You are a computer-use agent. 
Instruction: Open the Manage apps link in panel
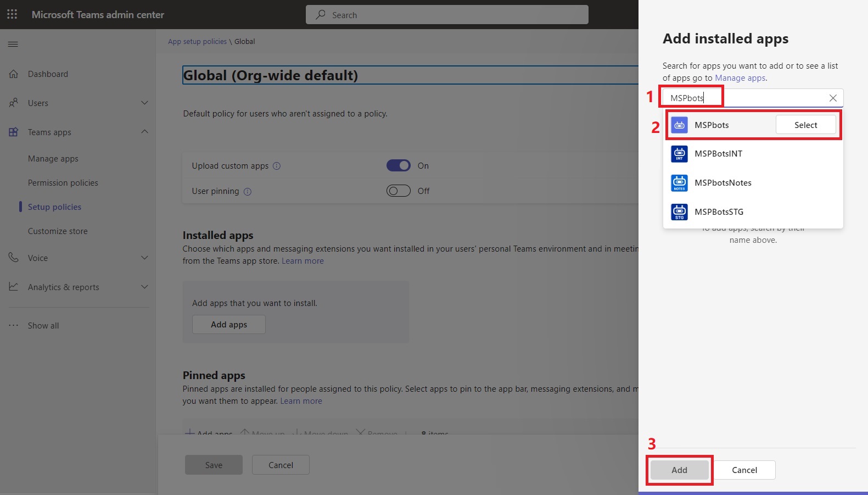(x=740, y=78)
